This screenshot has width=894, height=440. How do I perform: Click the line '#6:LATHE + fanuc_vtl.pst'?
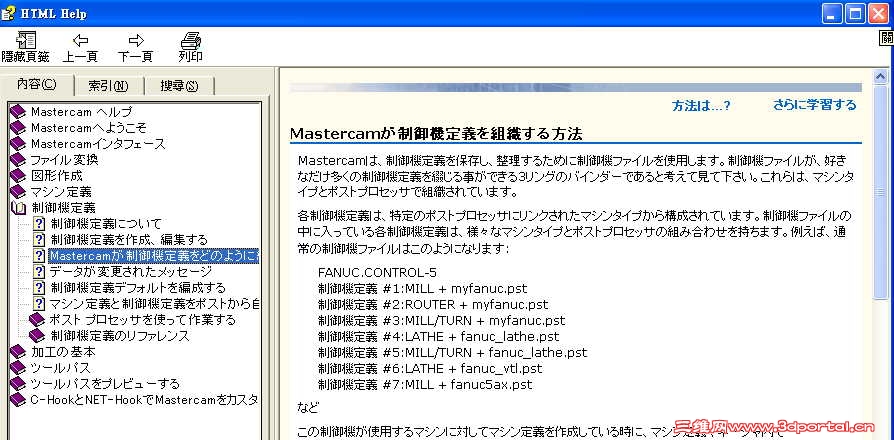[430, 368]
